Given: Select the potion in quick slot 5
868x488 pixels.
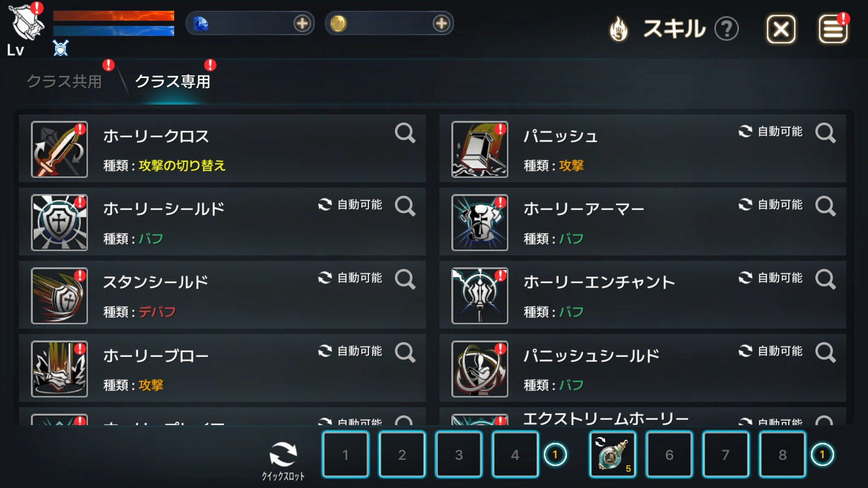Looking at the screenshot, I should pos(612,454).
